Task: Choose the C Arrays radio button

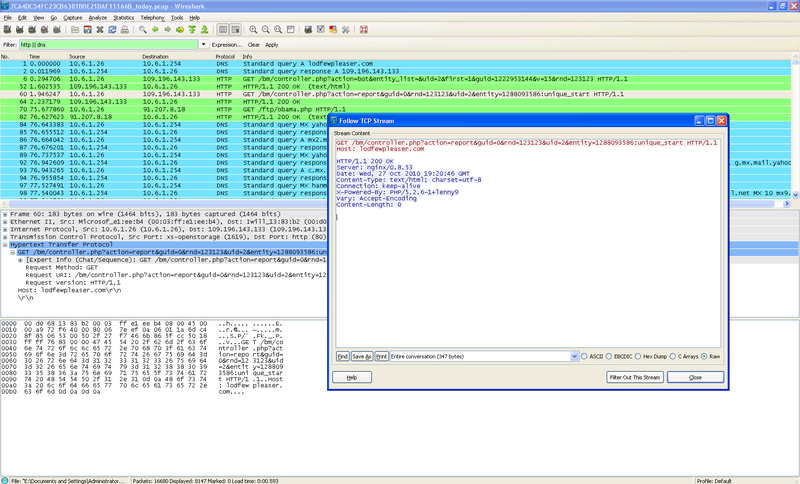Action: (x=672, y=357)
